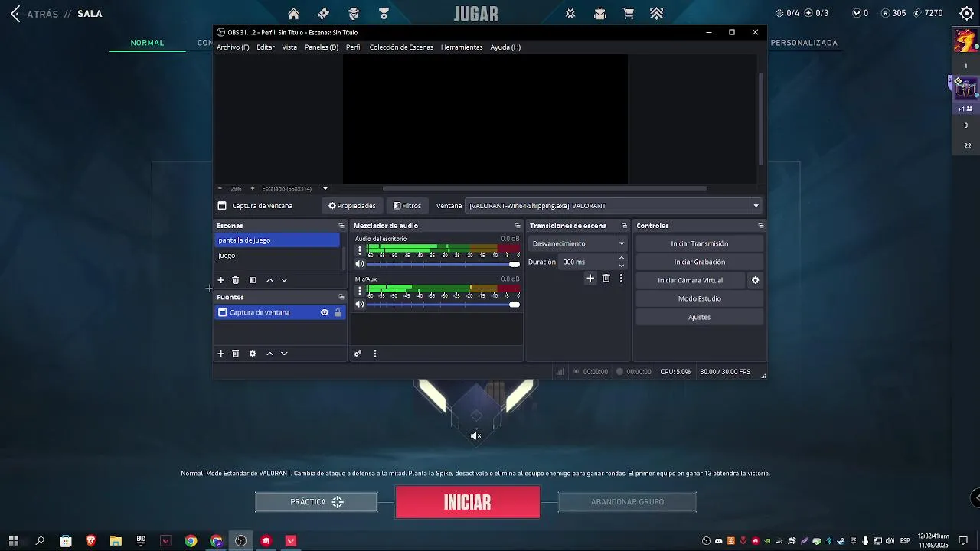Open source properties gear in Fuentes toolbar
Screen dimensions: 980x551
click(253, 354)
